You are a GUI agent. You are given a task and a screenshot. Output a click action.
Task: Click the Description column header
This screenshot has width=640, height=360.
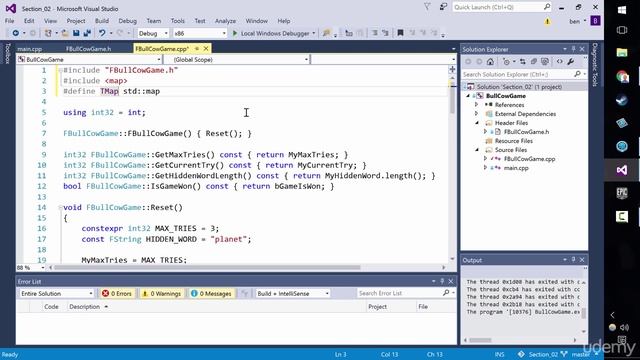point(84,307)
